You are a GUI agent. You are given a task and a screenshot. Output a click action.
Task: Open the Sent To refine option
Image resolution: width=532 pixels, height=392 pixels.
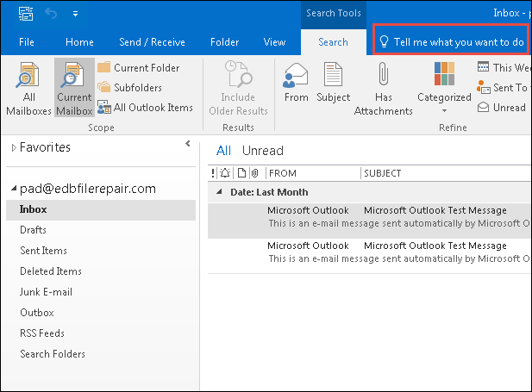504,88
